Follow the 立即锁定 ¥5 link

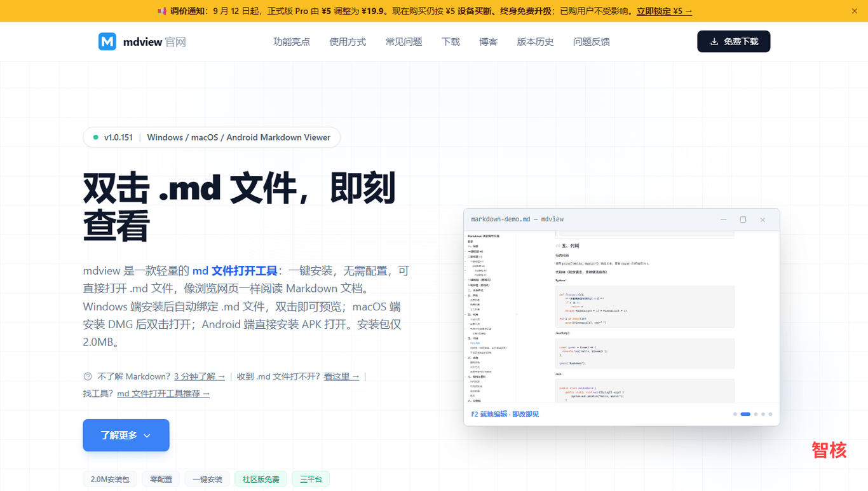point(665,11)
